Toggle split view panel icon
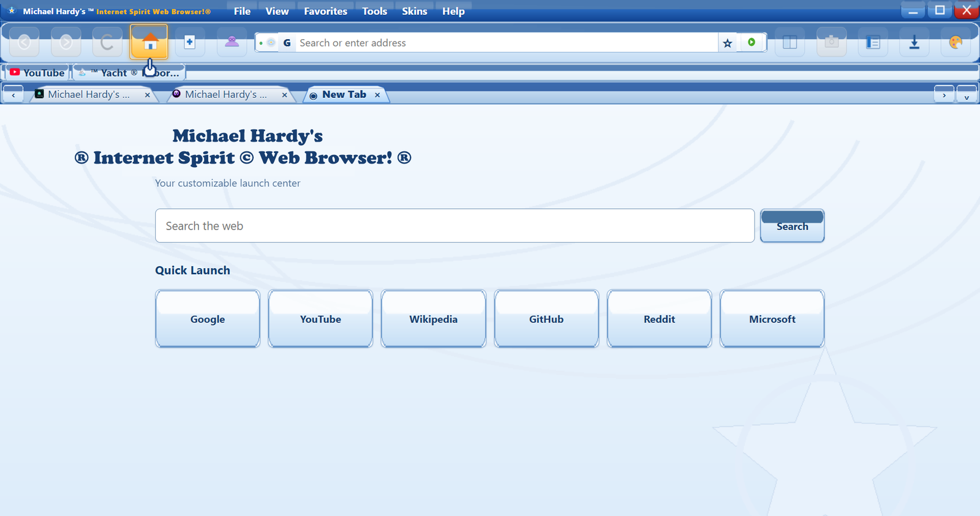 (x=790, y=42)
